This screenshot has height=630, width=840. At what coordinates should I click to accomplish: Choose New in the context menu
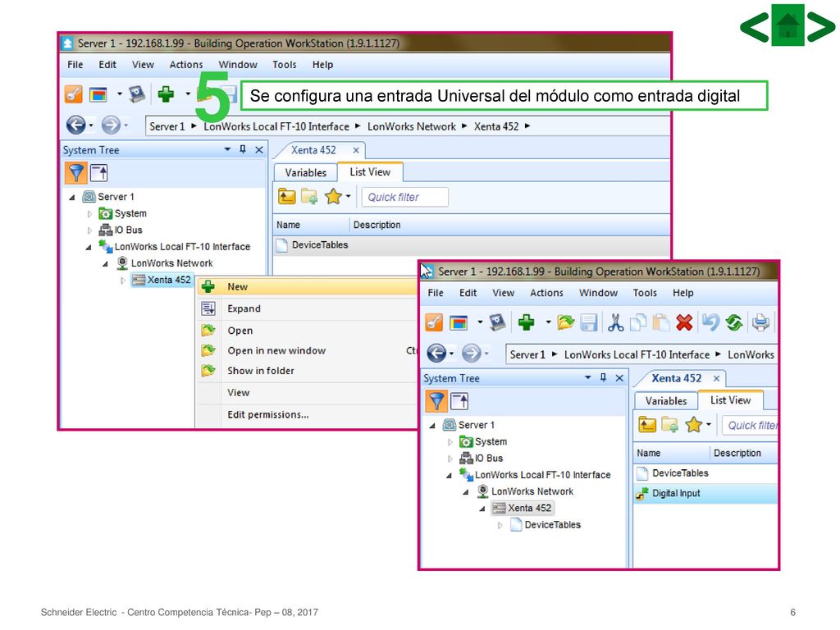[x=307, y=286]
